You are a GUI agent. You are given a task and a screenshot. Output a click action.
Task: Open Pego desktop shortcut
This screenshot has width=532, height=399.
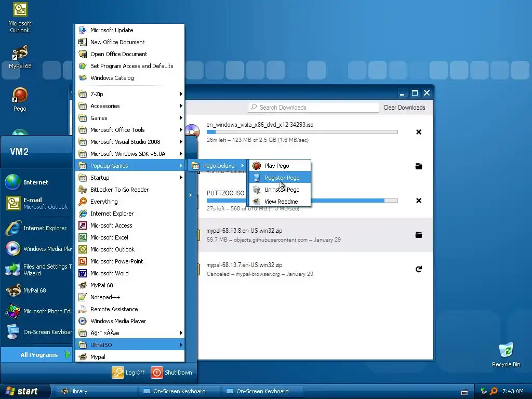point(20,99)
